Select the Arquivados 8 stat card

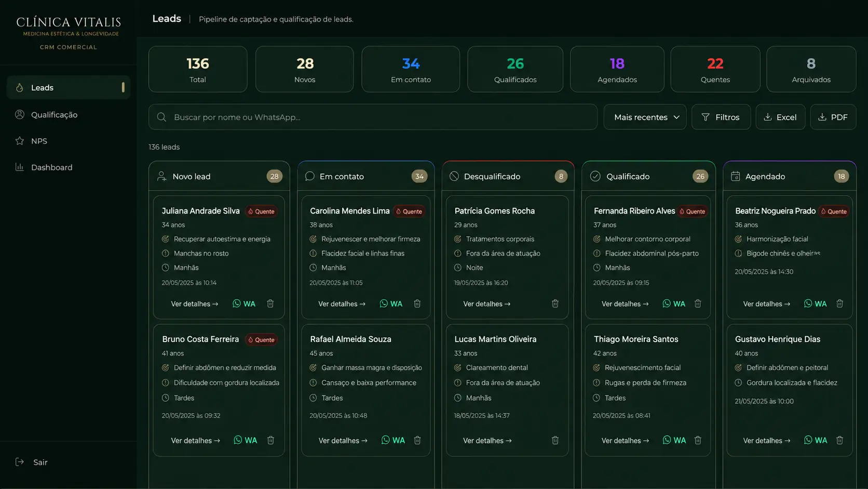click(x=811, y=69)
